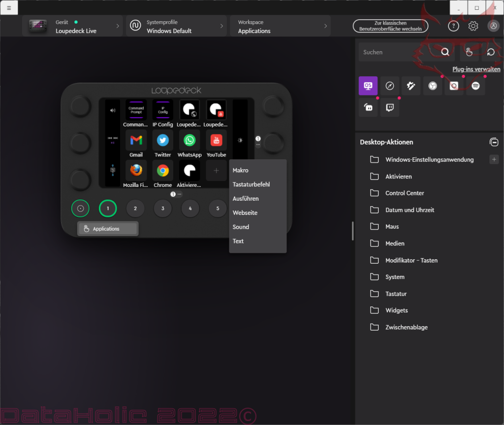Select round page button 5

[x=218, y=209]
